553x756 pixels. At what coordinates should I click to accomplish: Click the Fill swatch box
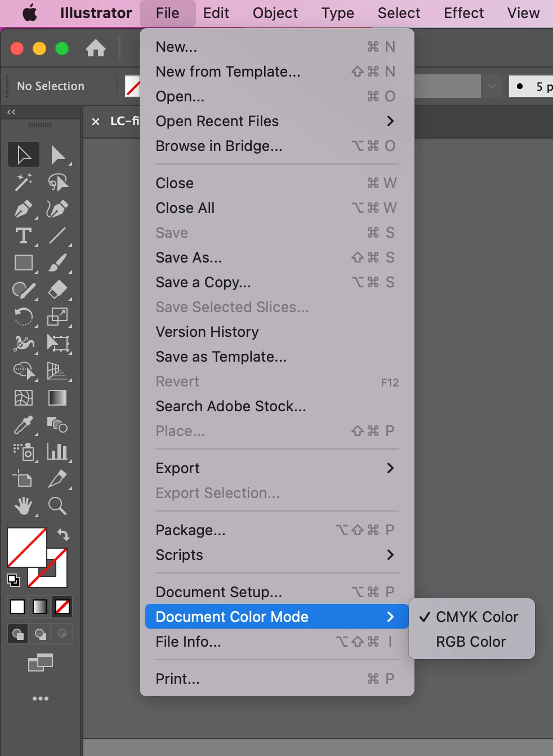(x=26, y=548)
